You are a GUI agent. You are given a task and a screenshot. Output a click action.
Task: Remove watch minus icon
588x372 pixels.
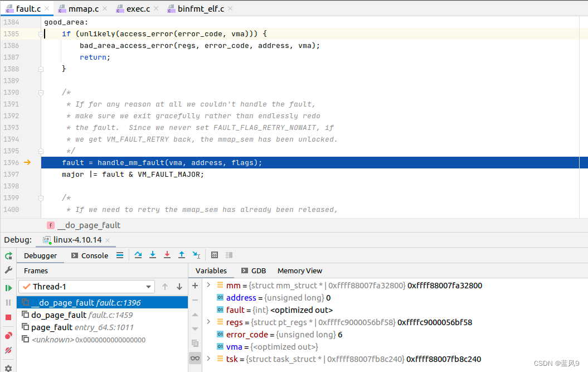(195, 300)
